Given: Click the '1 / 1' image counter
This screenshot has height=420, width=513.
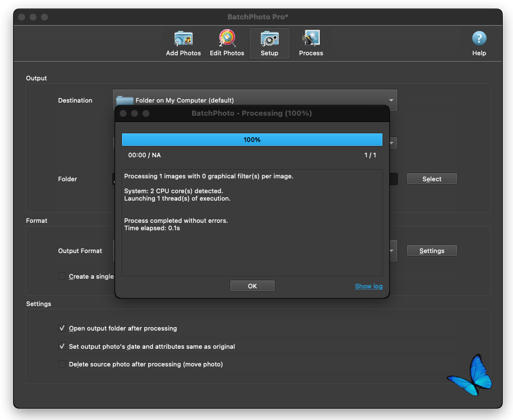Looking at the screenshot, I should [370, 155].
